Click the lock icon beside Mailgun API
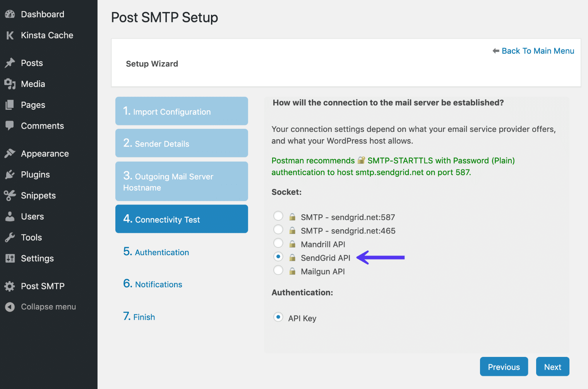The image size is (588, 389). pos(293,271)
